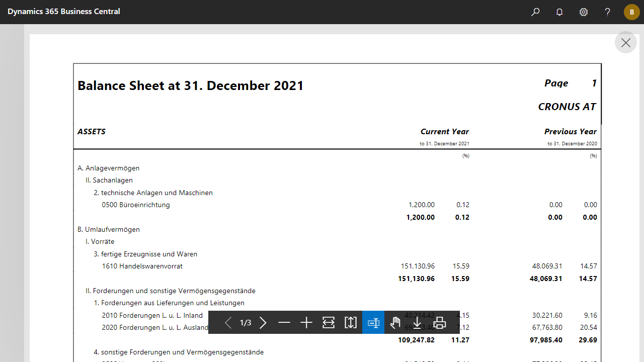The height and width of the screenshot is (362, 644).
Task: Open the user account avatar B
Action: [x=631, y=12]
